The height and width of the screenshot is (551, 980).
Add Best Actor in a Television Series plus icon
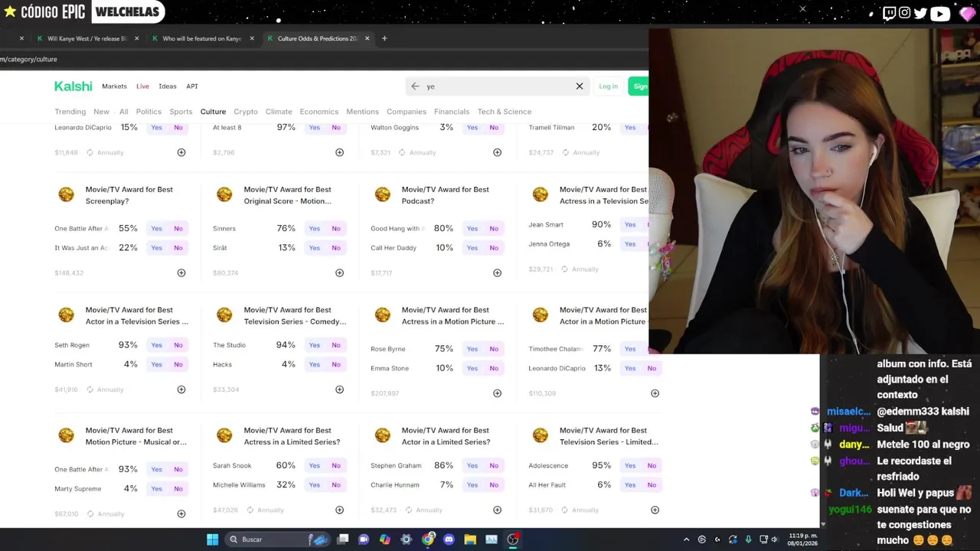coord(181,390)
